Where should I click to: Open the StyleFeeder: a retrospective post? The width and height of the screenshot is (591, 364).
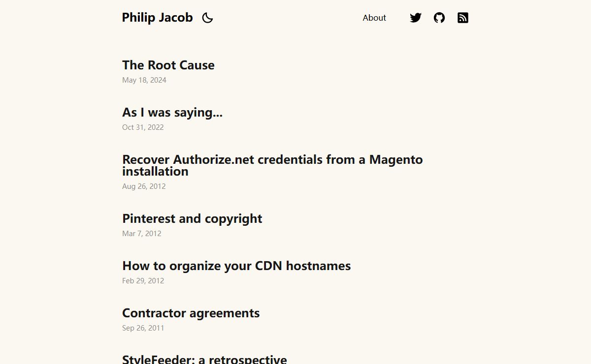coord(204,359)
